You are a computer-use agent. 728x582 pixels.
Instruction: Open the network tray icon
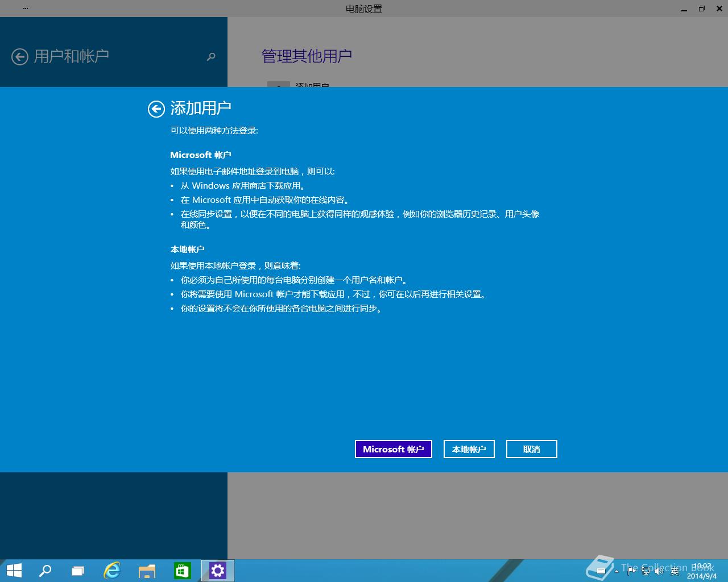(x=646, y=571)
